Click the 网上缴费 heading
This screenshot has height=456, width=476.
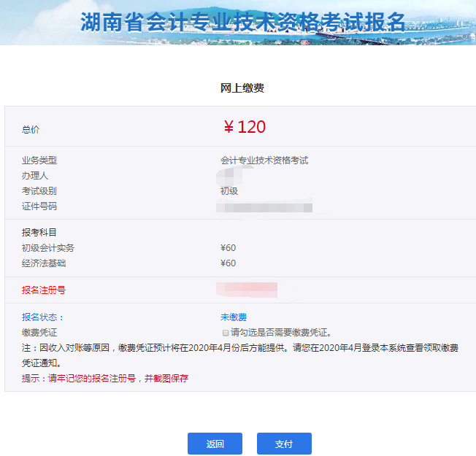tap(242, 88)
